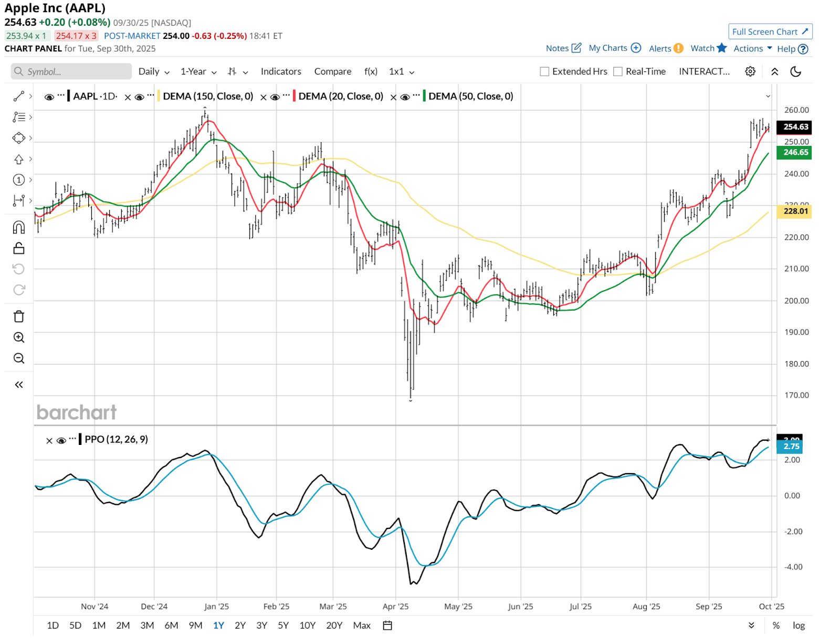This screenshot has width=840, height=638.
Task: Click the trash icon to delete drawings
Action: pos(18,316)
